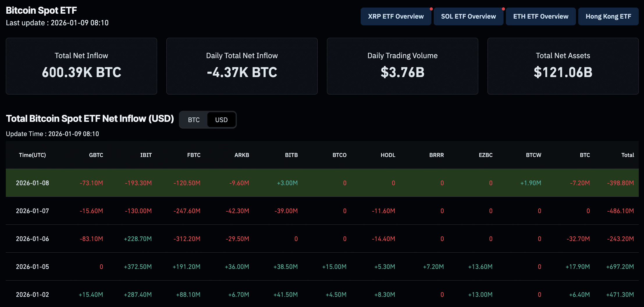The image size is (644, 307).
Task: Select the highlighted 2026-01-08 row
Action: (x=320, y=183)
